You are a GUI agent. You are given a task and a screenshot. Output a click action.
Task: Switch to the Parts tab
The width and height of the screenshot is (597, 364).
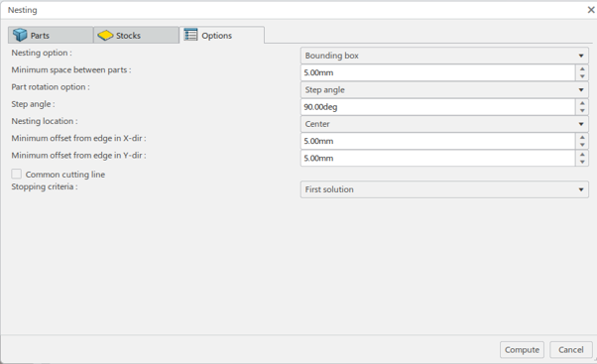(x=51, y=35)
